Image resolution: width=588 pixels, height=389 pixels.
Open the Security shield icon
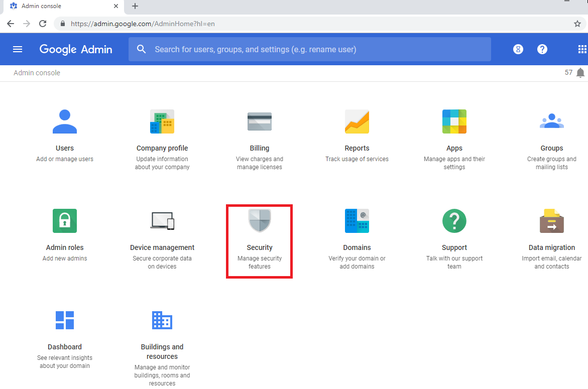point(260,221)
